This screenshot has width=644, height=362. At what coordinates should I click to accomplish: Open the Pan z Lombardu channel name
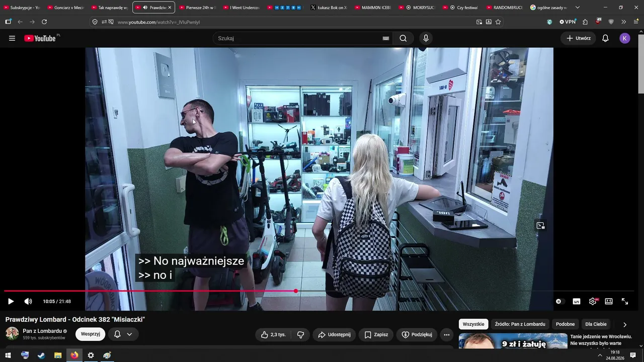pyautogui.click(x=42, y=331)
